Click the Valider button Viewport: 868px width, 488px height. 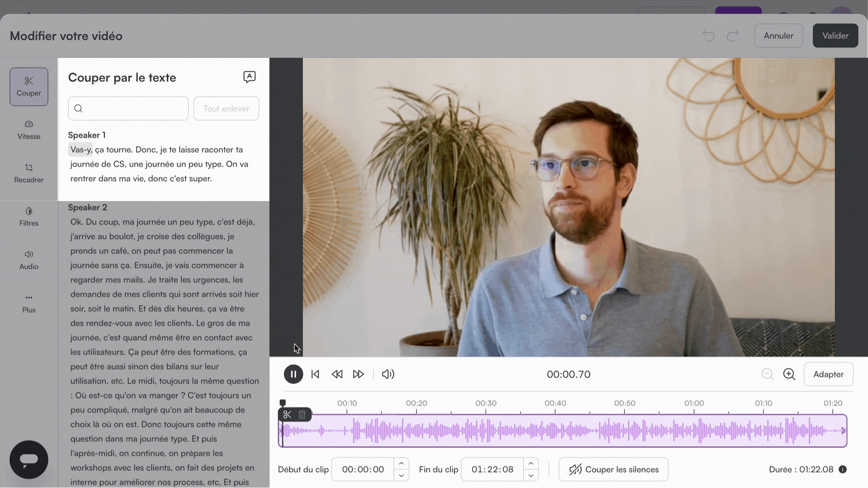[835, 36]
